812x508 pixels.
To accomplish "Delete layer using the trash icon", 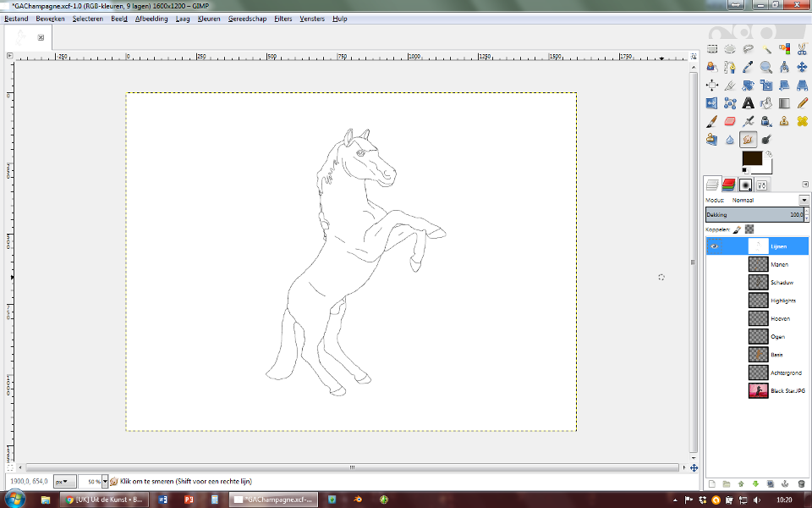I will [801, 483].
